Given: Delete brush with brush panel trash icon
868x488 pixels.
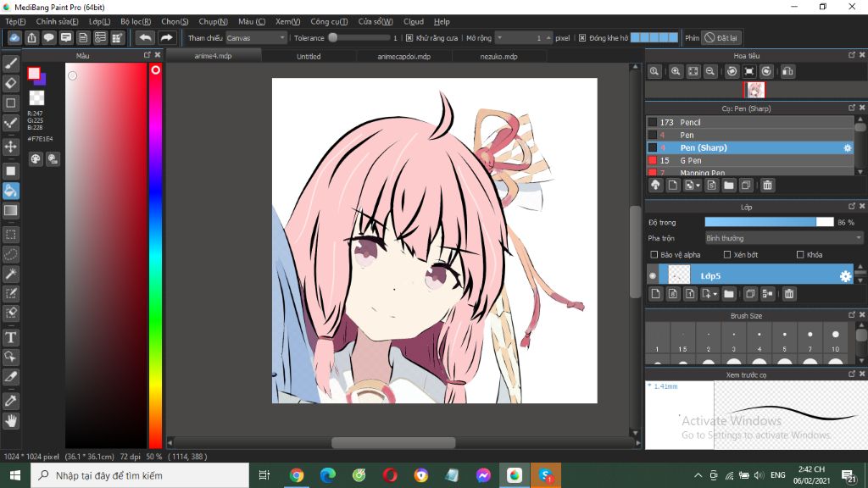Looking at the screenshot, I should click(x=767, y=186).
